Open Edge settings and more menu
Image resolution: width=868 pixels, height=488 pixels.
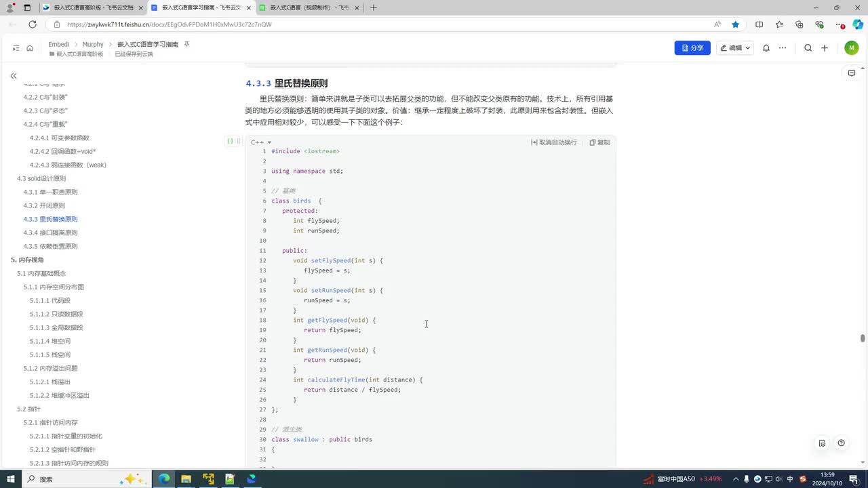coord(840,24)
